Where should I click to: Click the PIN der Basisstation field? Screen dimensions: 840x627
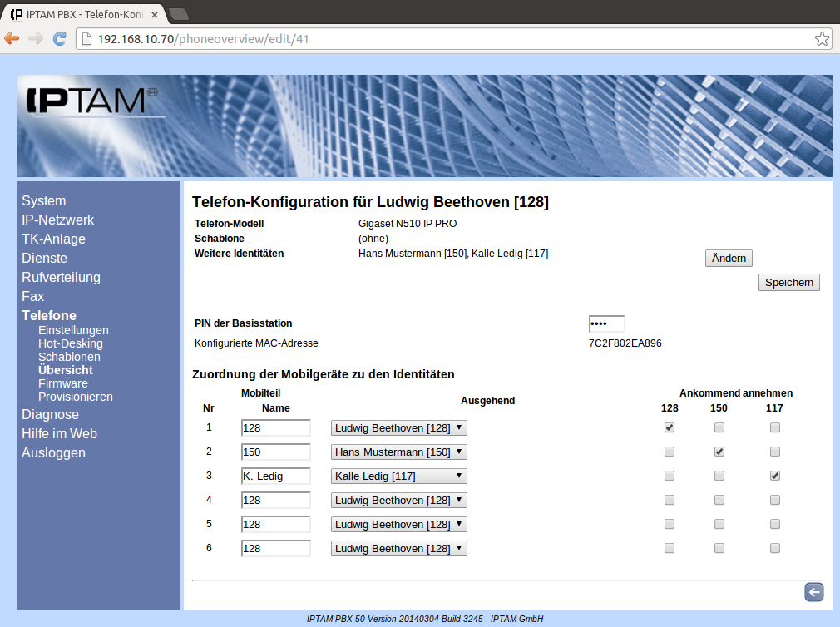point(606,323)
